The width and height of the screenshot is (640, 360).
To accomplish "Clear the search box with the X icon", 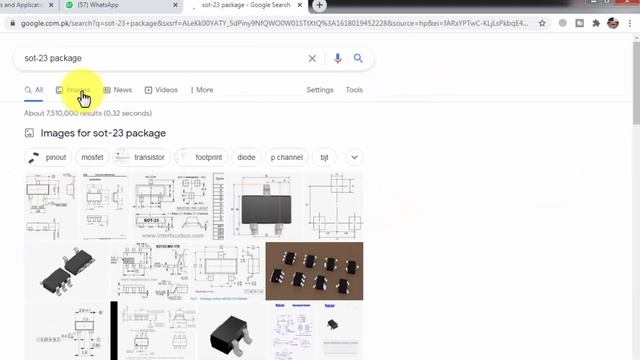I will coord(312,58).
